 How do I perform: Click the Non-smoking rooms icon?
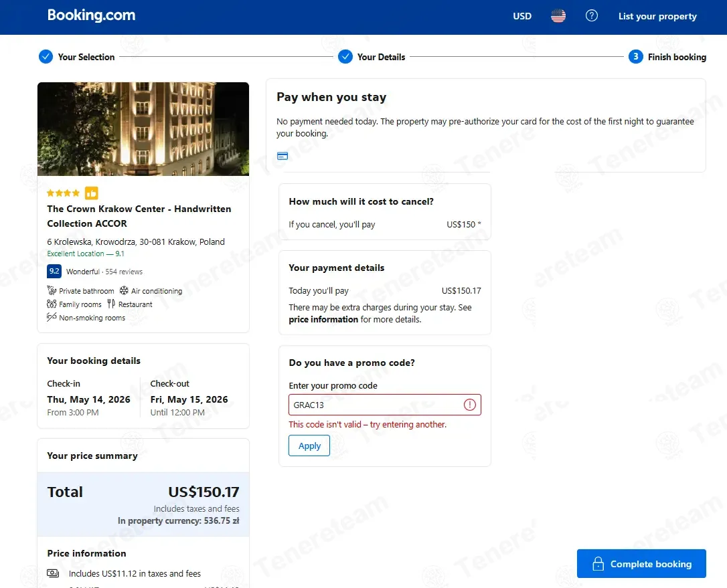(x=52, y=317)
